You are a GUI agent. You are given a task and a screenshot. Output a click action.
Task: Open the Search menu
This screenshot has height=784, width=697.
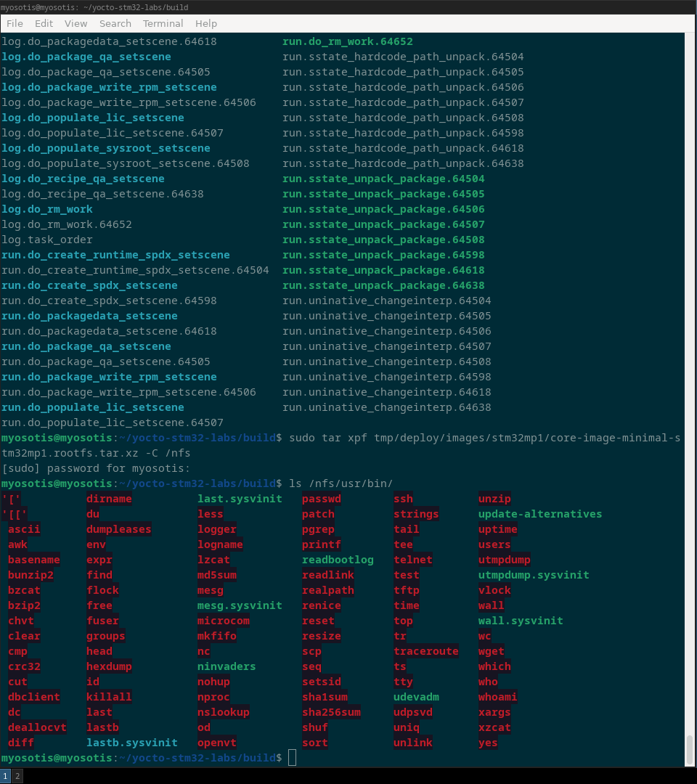pyautogui.click(x=115, y=23)
